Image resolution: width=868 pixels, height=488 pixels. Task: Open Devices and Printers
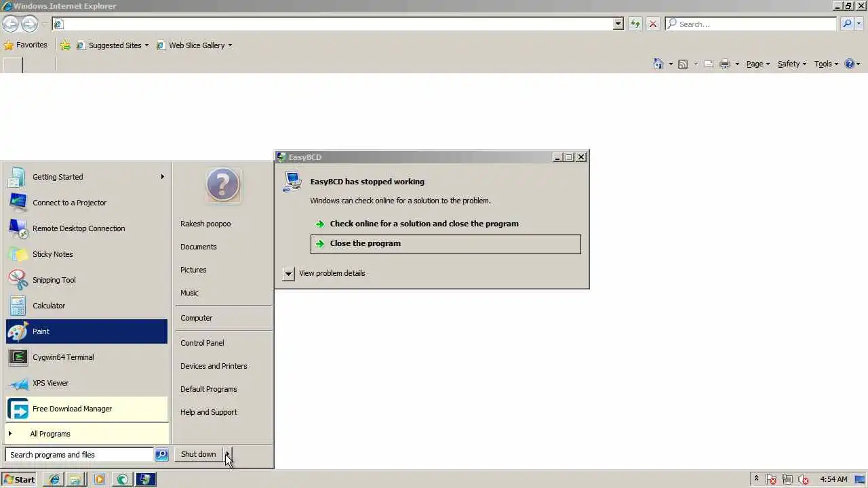tap(214, 366)
